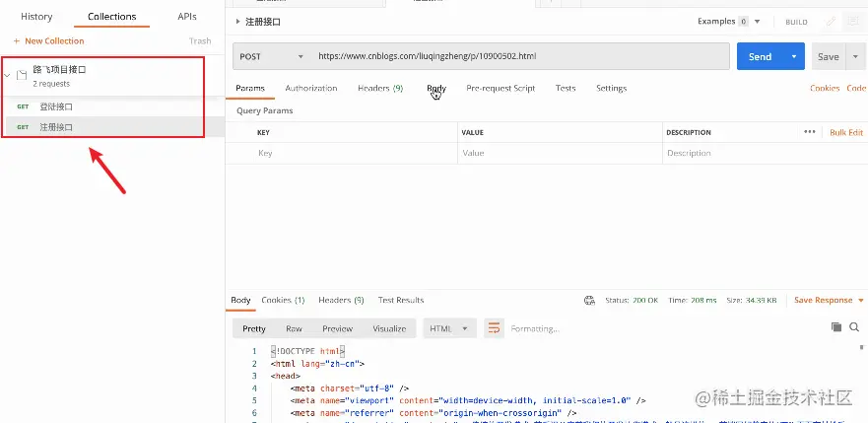Switch to the APIs tab

pyautogui.click(x=187, y=17)
